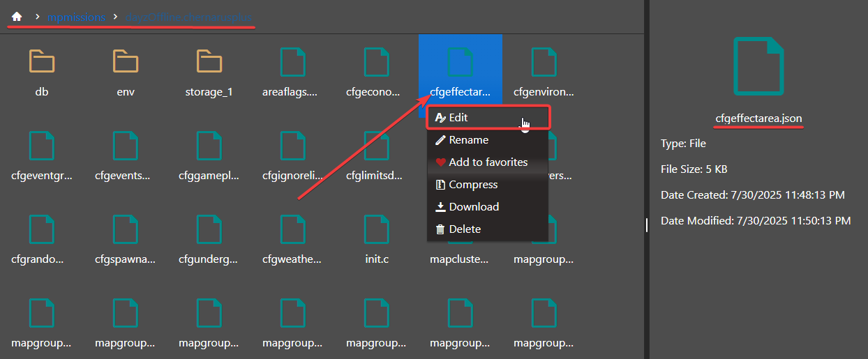Select the cfgeventgr... file

click(x=41, y=157)
